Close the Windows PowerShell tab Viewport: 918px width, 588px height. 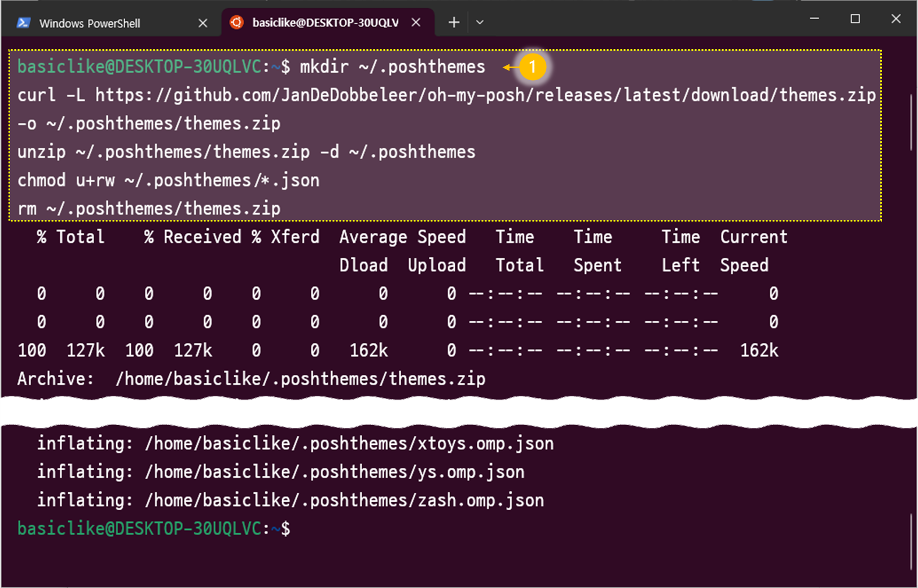click(203, 23)
